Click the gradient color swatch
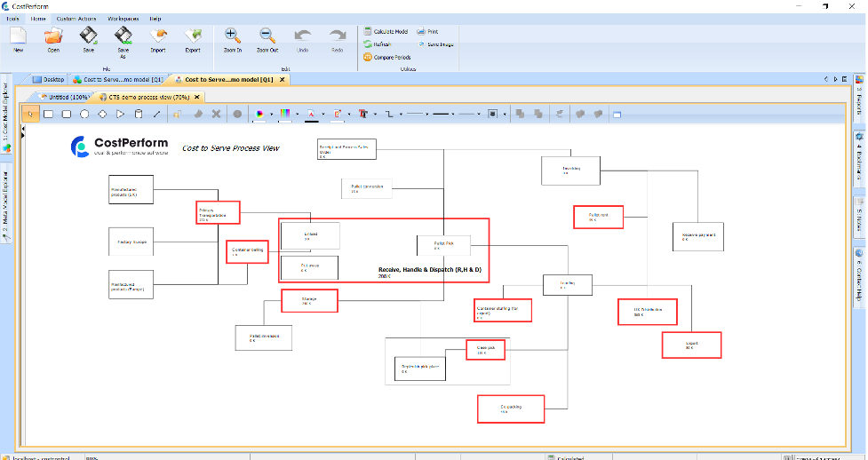868x460 pixels. pyautogui.click(x=285, y=114)
